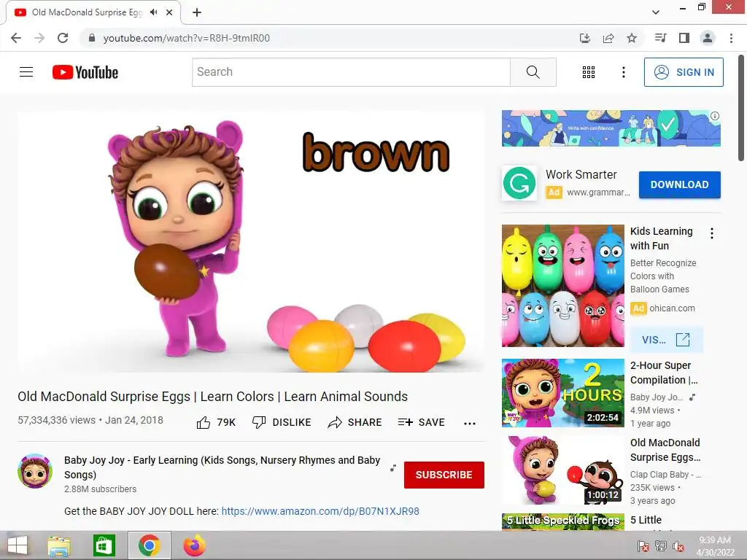The height and width of the screenshot is (560, 747).
Task: Click DISLIKE on the video
Action: point(282,422)
